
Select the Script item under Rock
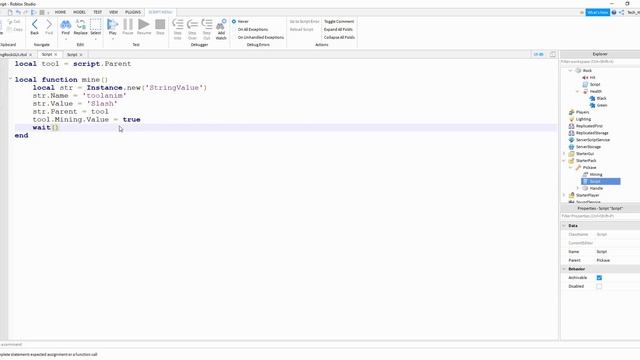[591, 84]
